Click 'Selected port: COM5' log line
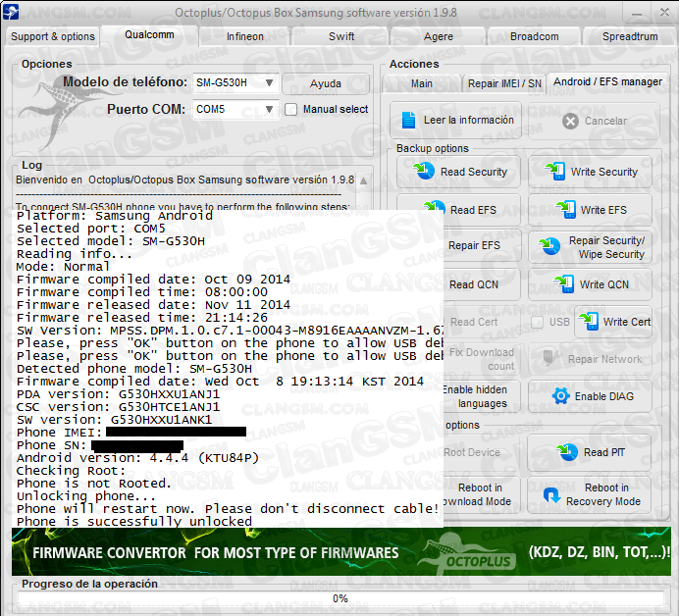679x616 pixels. click(91, 229)
